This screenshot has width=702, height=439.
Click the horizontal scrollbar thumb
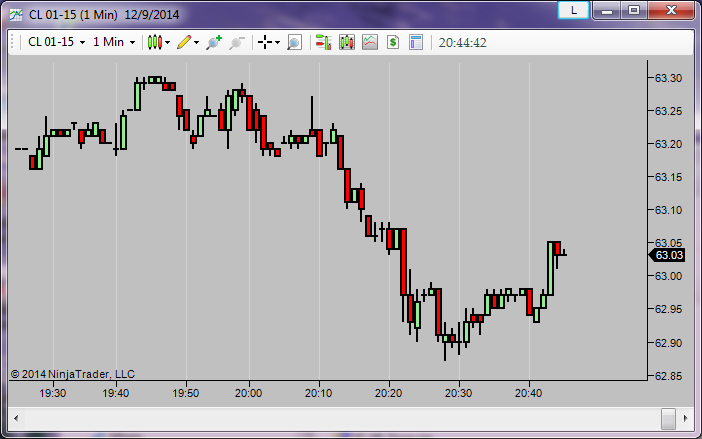[x=668, y=419]
